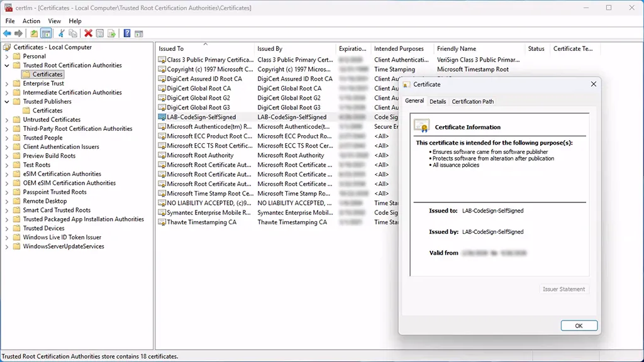Screen dimensions: 644x362
Task: Expand the Personal tree node
Action: tap(6, 57)
